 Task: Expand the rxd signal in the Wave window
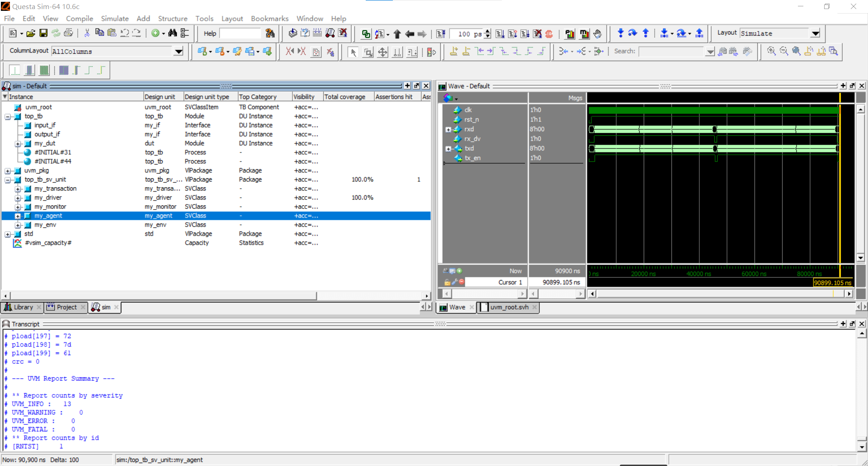click(x=448, y=129)
